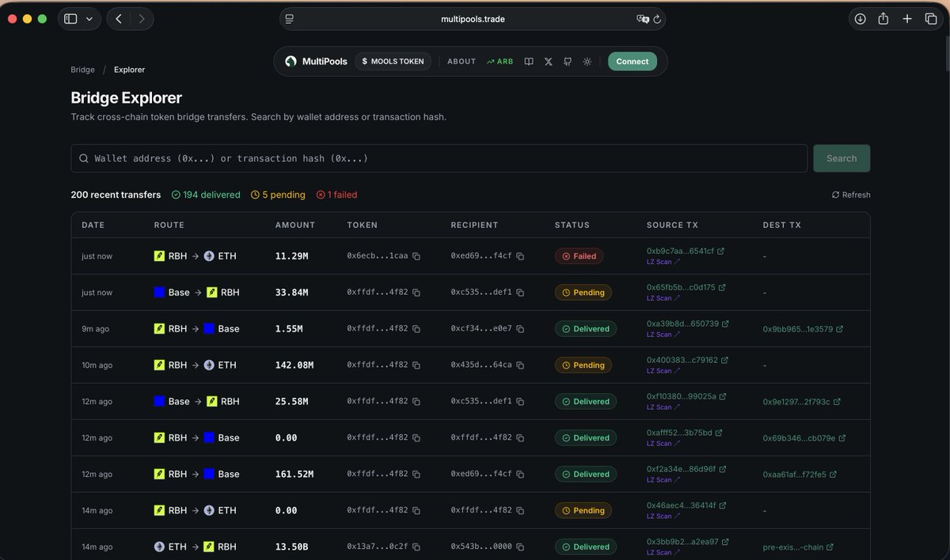Copy recipient address 0xcf34...e0e7
Viewport: 950px width, 560px height.
(x=520, y=329)
